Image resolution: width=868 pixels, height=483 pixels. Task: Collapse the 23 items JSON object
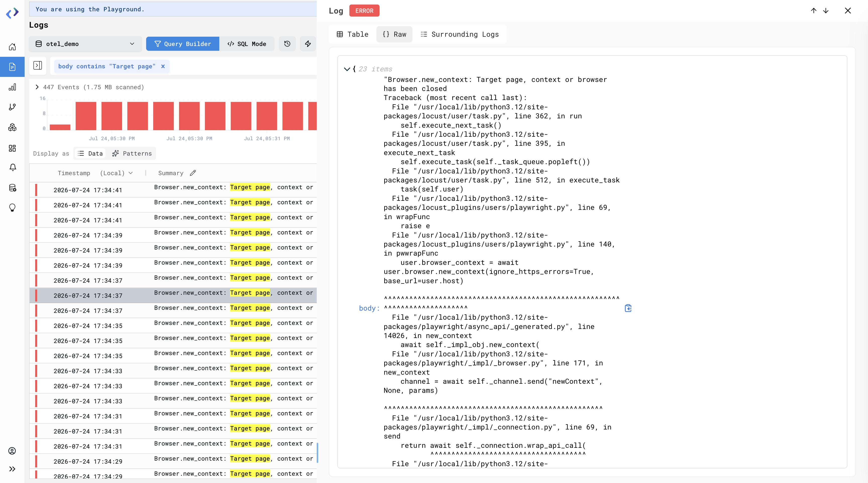[347, 69]
